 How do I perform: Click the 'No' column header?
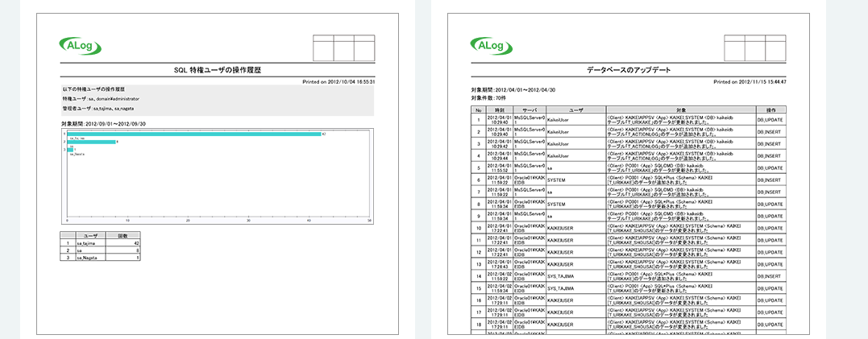(x=478, y=110)
